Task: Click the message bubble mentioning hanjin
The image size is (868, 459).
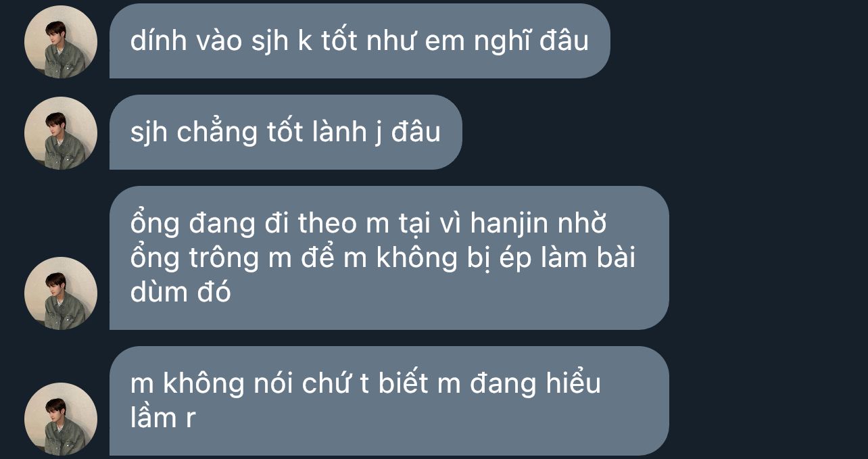Action: pos(389,258)
